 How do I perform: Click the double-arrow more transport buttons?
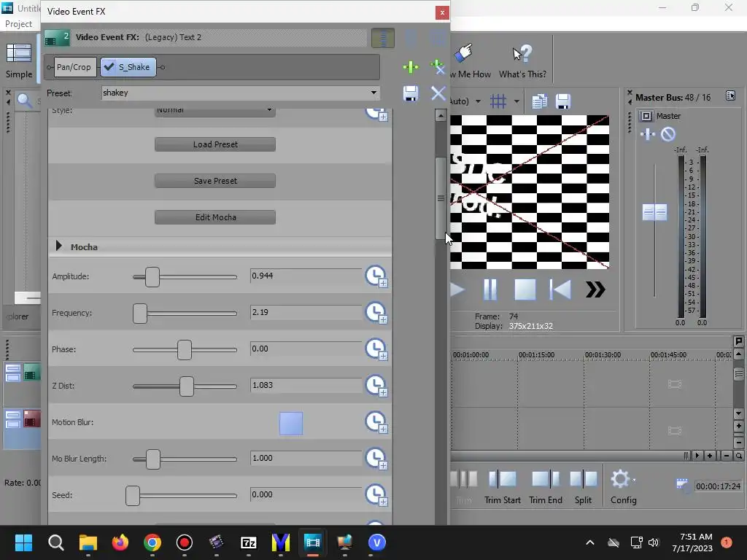[x=595, y=289]
